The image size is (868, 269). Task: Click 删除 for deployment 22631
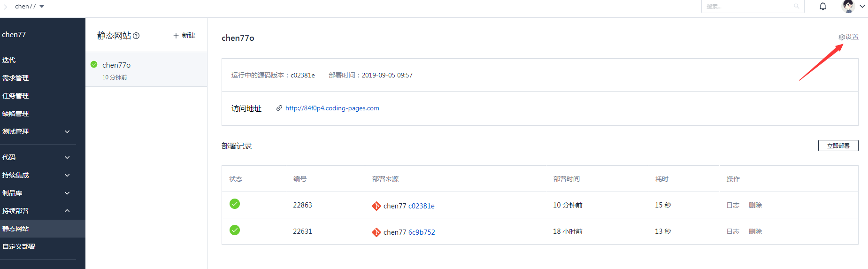tap(755, 231)
